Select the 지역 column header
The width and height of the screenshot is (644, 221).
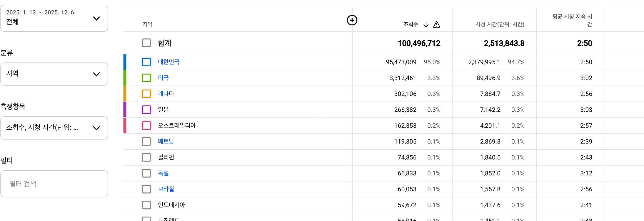click(x=148, y=24)
